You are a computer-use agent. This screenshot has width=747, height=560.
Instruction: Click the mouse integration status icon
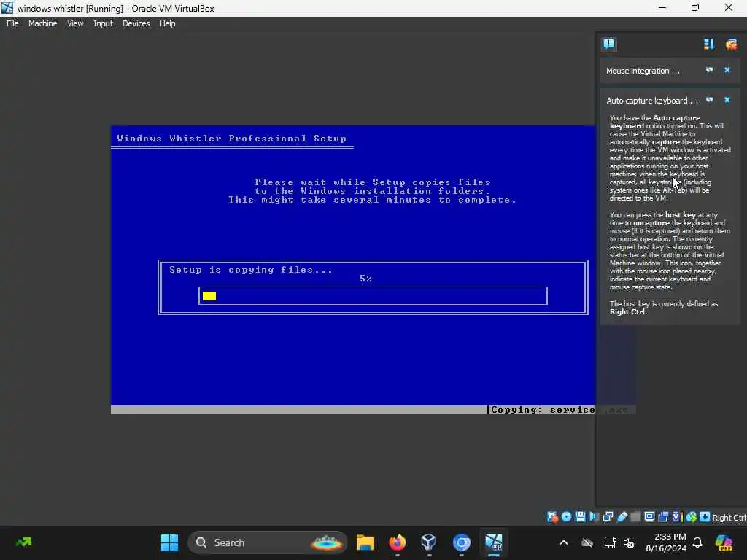[692, 517]
